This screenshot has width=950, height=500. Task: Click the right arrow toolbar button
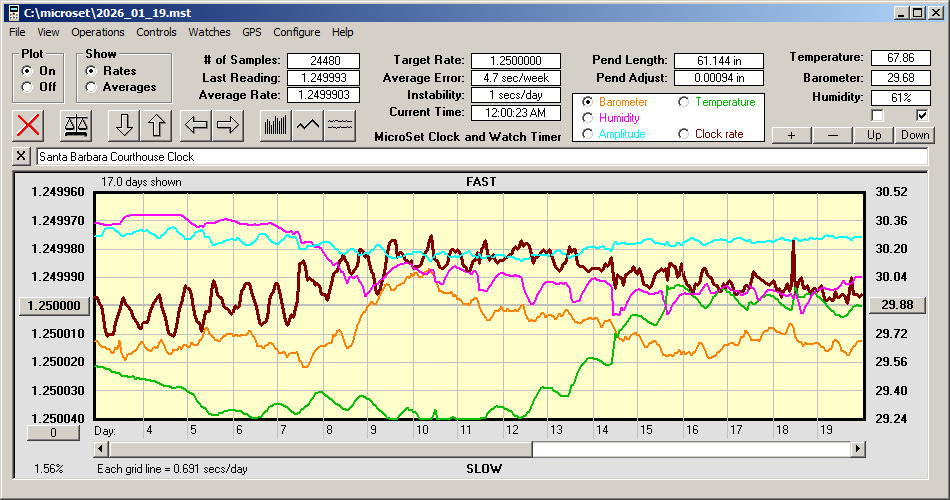tap(228, 125)
